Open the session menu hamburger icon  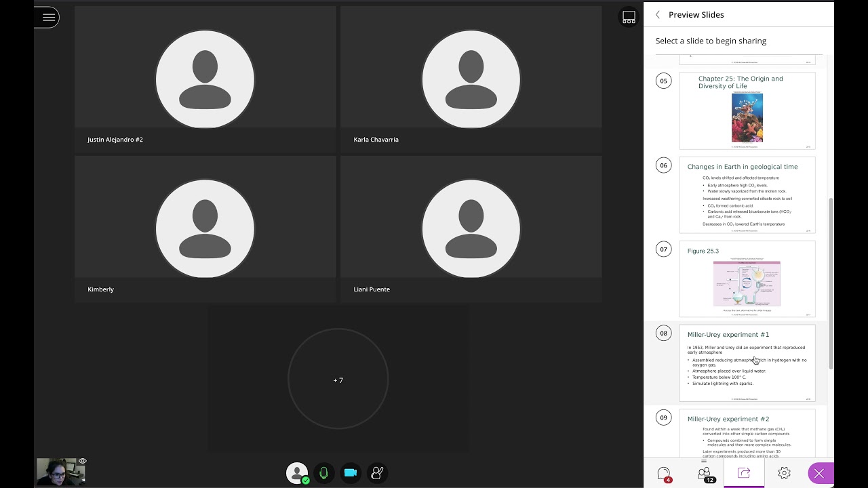point(48,17)
